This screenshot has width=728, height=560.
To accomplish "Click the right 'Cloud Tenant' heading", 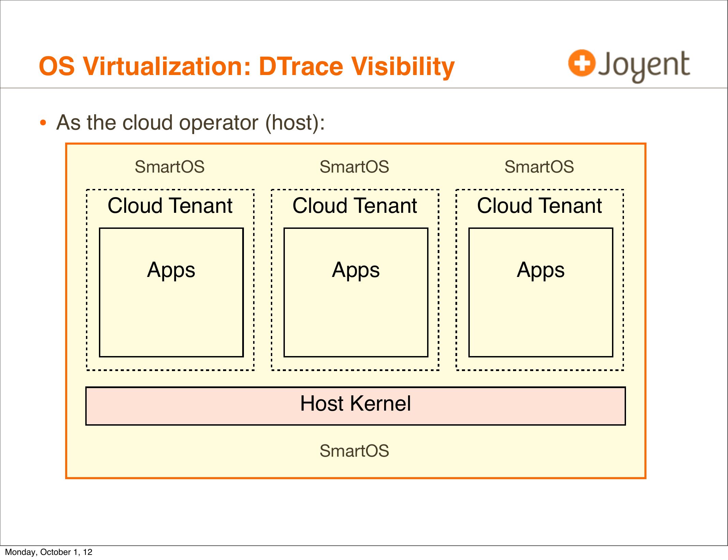I will pos(539,206).
